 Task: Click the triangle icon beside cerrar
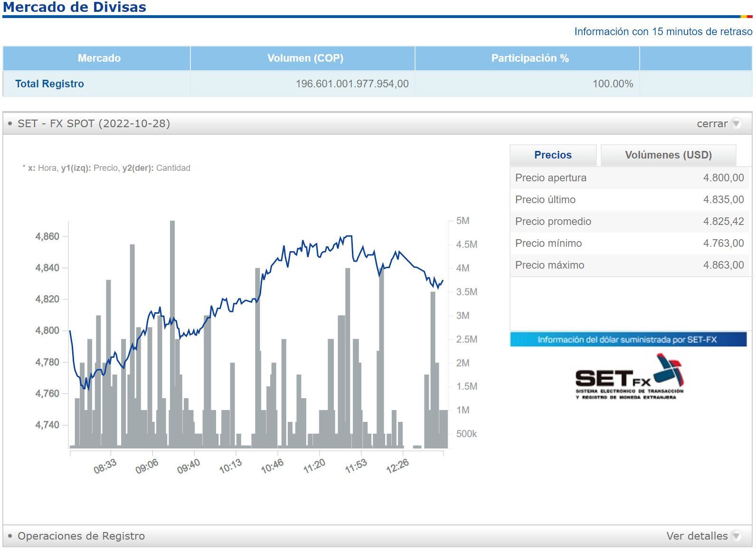736,123
